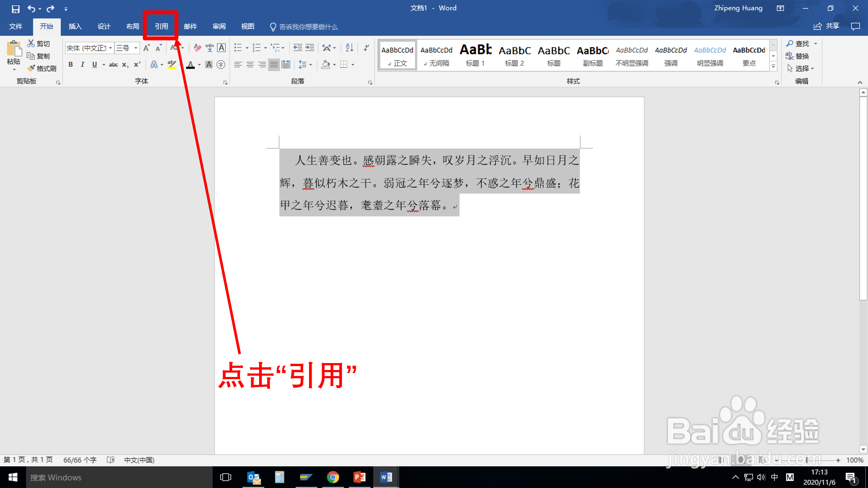Open the font name dropdown
This screenshot has height=488, width=868.
(110, 48)
